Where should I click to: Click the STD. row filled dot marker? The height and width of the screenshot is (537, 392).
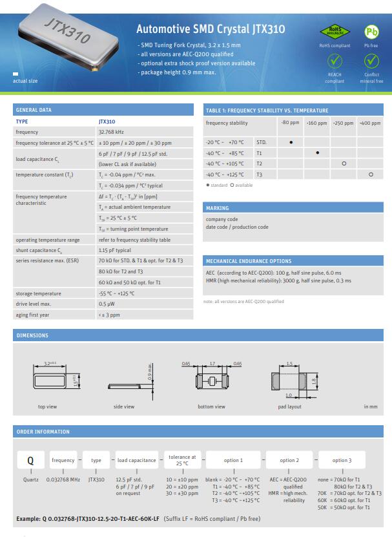[291, 142]
